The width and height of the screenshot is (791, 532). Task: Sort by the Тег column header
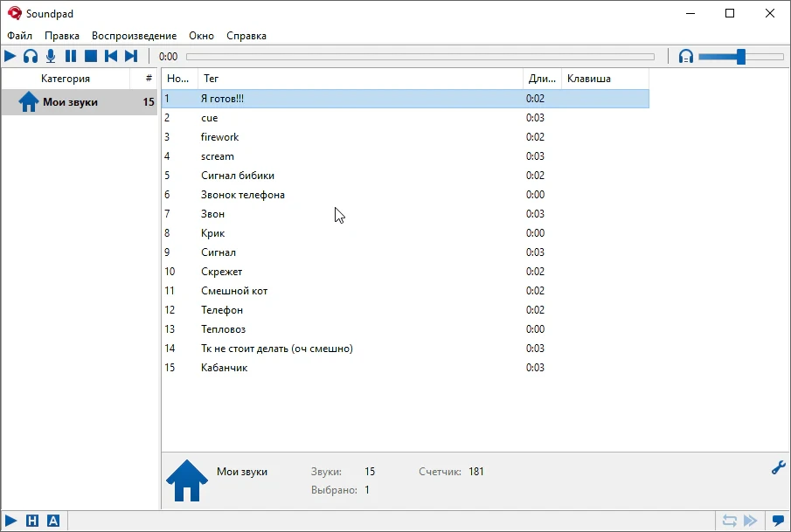pyautogui.click(x=360, y=79)
